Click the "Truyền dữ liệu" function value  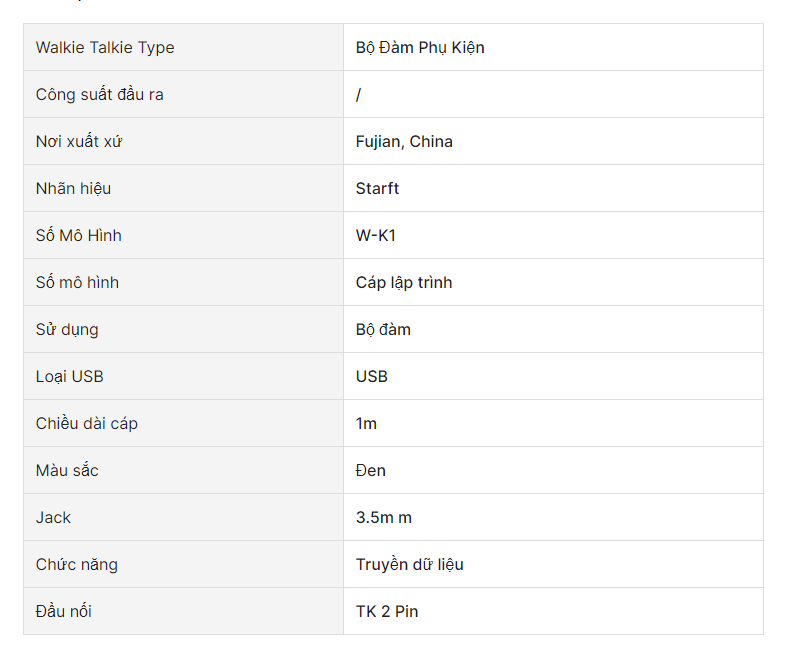pos(410,565)
